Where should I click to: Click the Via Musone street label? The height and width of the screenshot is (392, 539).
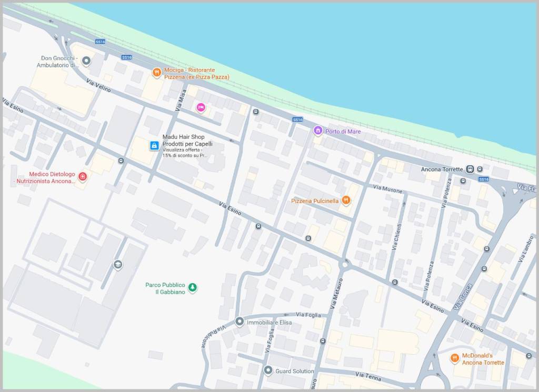coord(387,188)
